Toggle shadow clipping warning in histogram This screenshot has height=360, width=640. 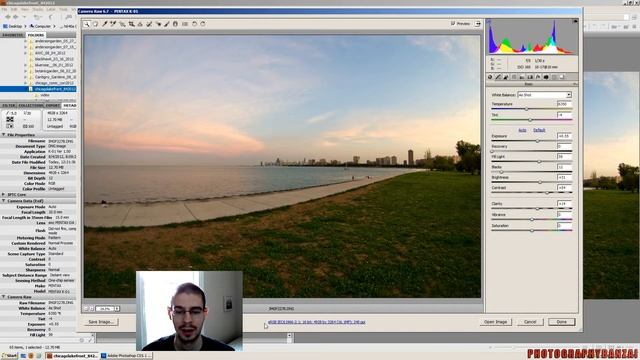pyautogui.click(x=489, y=21)
